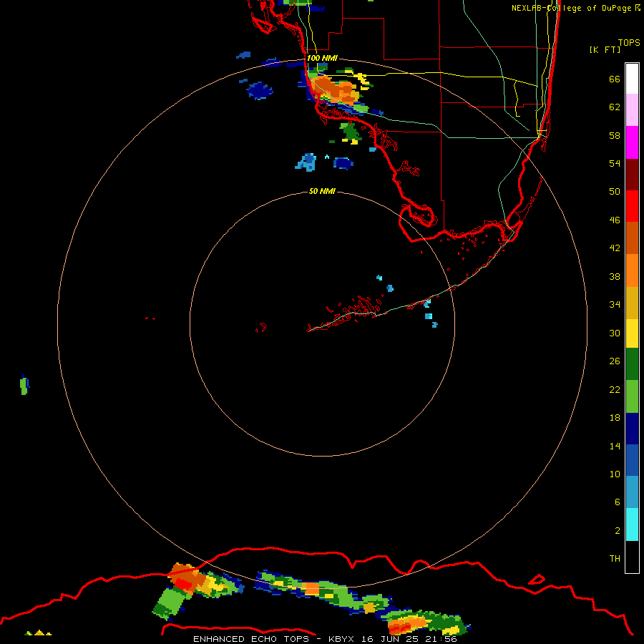Image resolution: width=644 pixels, height=644 pixels.
Task: Click the light green legend swatch
Action: 632,396
